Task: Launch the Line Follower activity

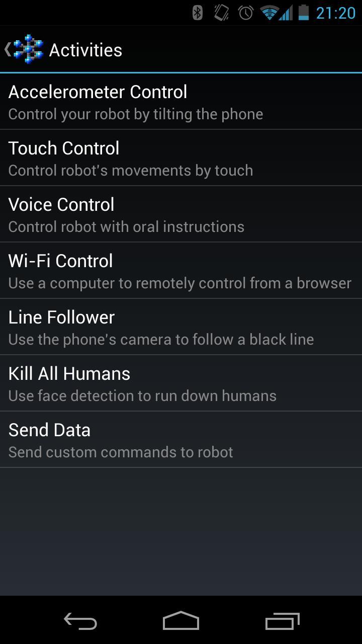Action: pyautogui.click(x=181, y=327)
